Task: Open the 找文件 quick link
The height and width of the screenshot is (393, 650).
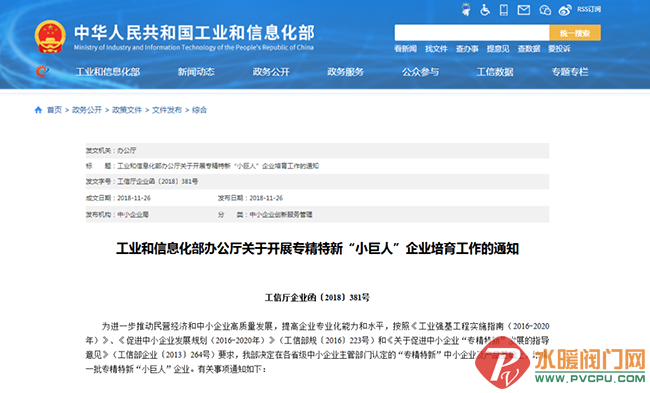Action: coord(436,49)
